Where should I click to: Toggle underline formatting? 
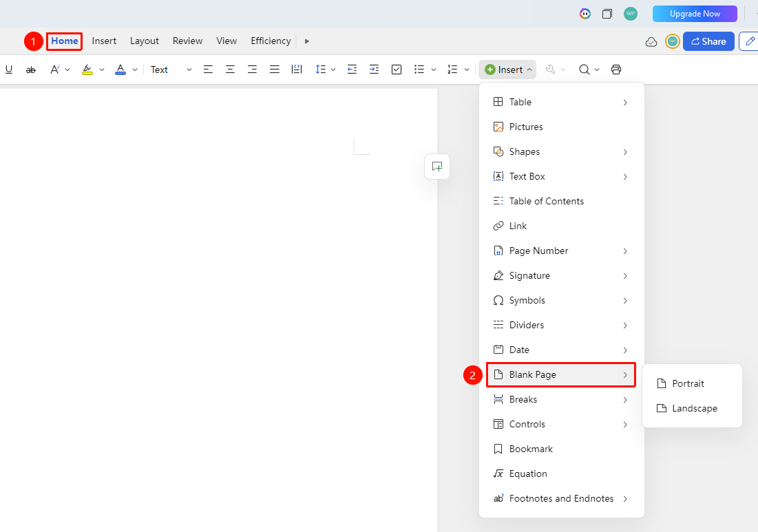(x=9, y=70)
